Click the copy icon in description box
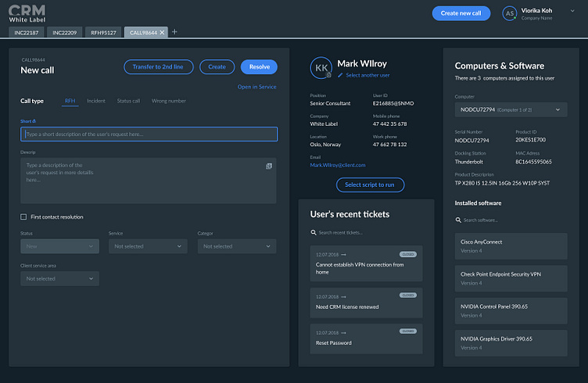Viewport: 588px width, 383px height. [x=269, y=166]
